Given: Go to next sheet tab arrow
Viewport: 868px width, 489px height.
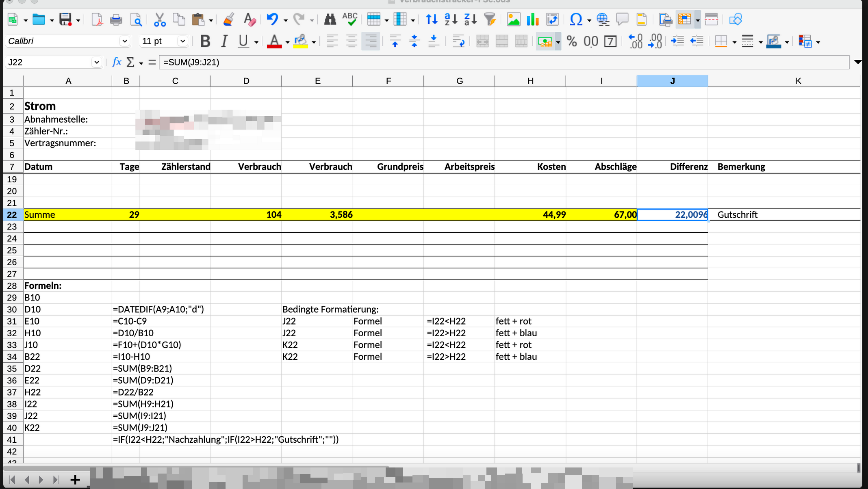Looking at the screenshot, I should [41, 480].
